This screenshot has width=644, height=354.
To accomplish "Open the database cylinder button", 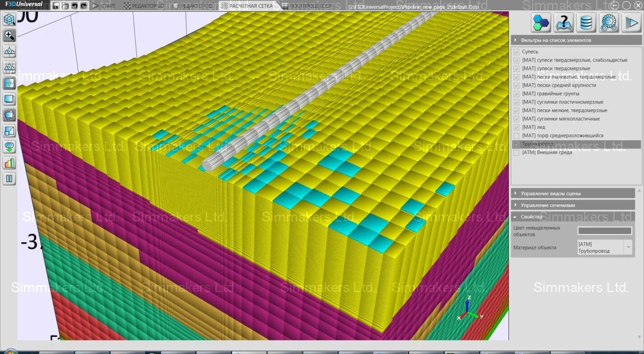I will coord(586,23).
